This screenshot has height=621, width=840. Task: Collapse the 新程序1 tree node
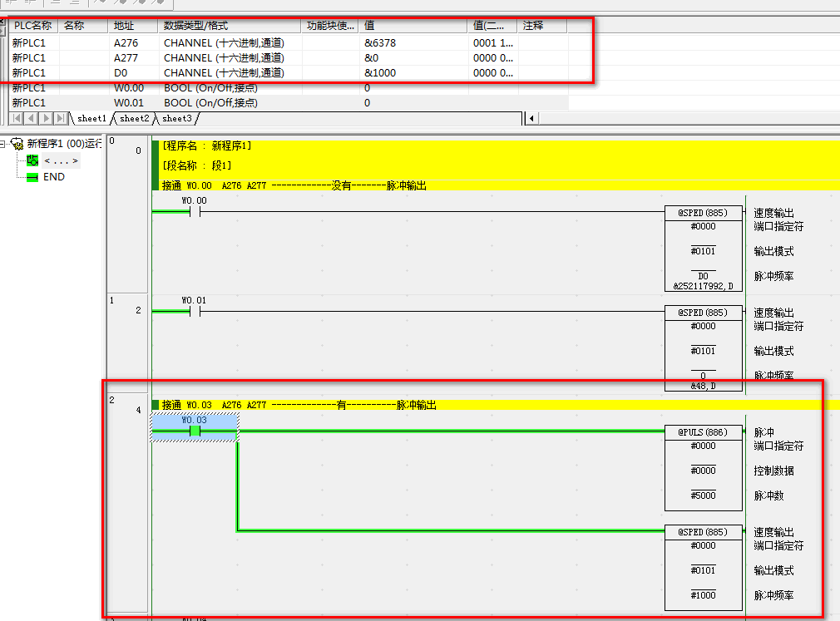pyautogui.click(x=4, y=144)
